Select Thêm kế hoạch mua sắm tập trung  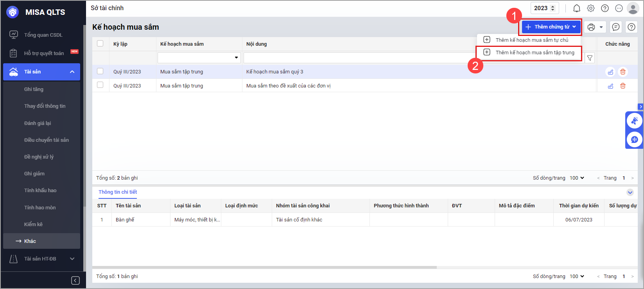click(x=535, y=52)
